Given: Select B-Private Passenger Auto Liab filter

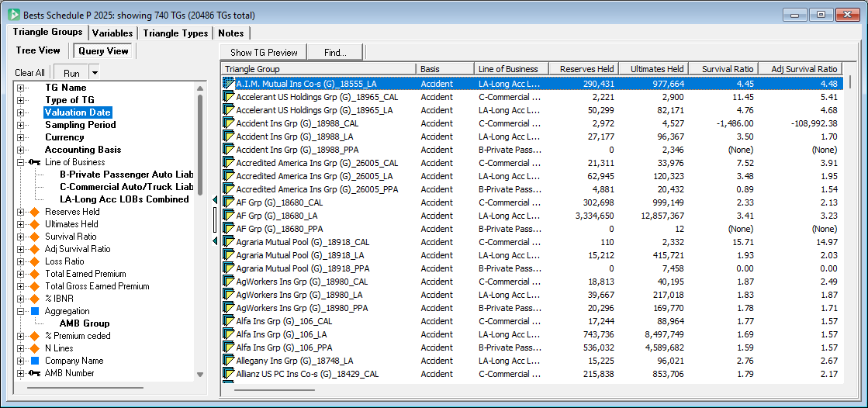Looking at the screenshot, I should pos(126,175).
